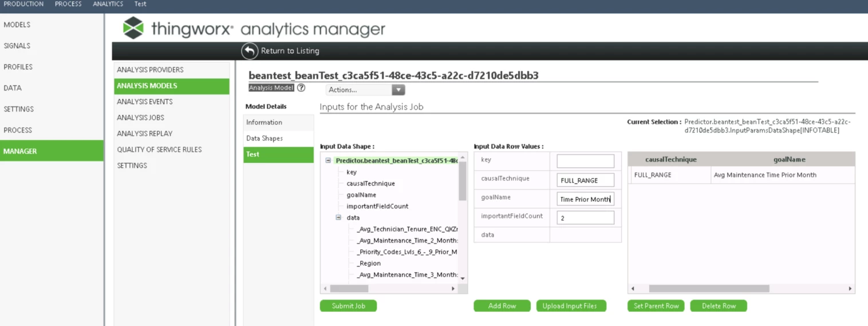Click the results table's horizontal scrollbar right arrow
This screenshot has height=326, width=868.
click(850, 289)
